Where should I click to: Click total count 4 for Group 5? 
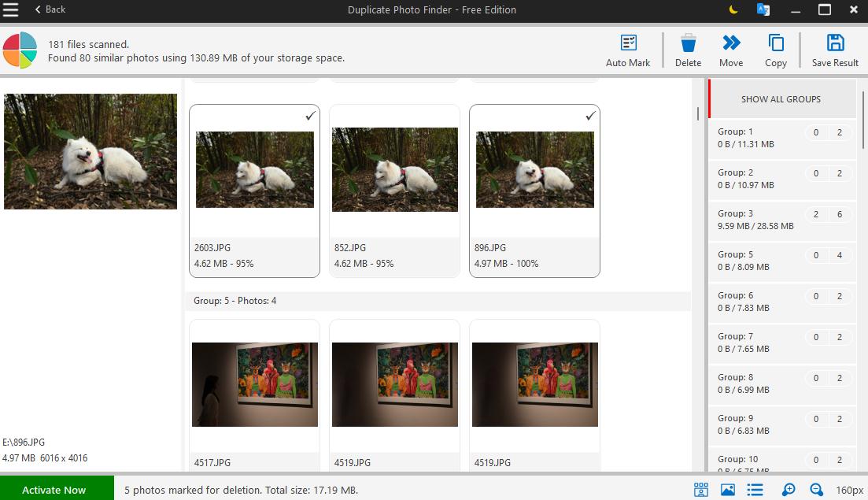[x=839, y=255]
